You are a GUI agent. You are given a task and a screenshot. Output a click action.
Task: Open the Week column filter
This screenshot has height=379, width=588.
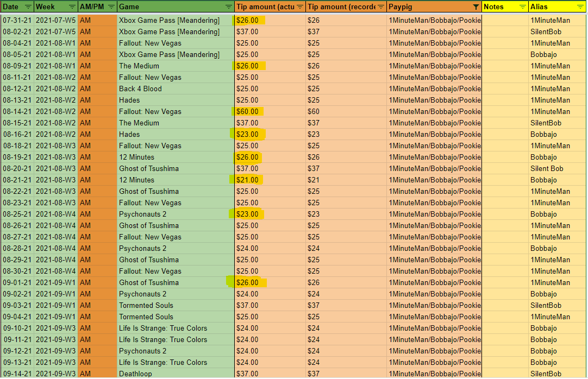72,7
